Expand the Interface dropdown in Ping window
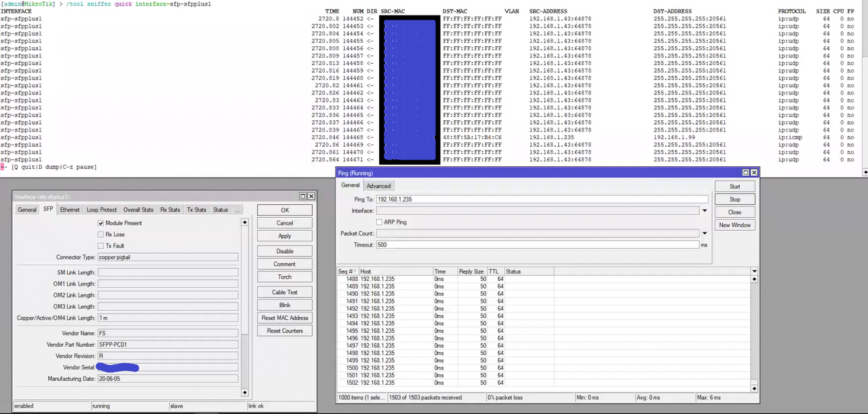Viewport: 868px width, 414px height. pyautogui.click(x=705, y=211)
